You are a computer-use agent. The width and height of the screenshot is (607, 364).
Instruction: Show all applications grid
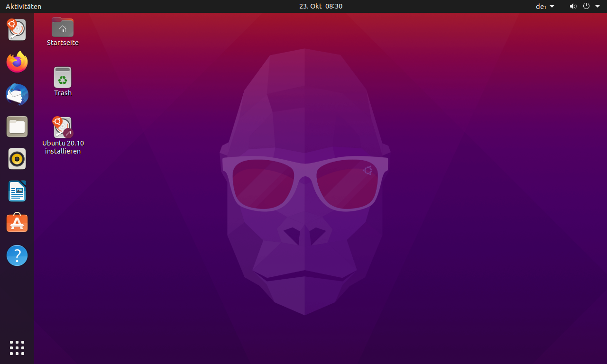coord(17,347)
